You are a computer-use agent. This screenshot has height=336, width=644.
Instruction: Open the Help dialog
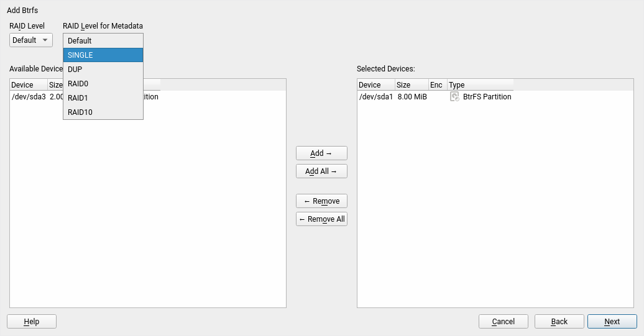click(32, 322)
